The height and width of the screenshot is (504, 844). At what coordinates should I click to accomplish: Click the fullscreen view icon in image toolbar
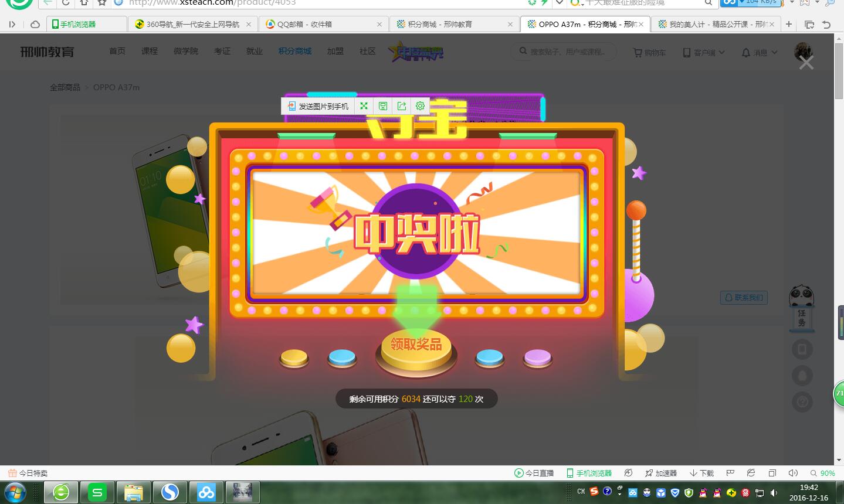[x=364, y=106]
